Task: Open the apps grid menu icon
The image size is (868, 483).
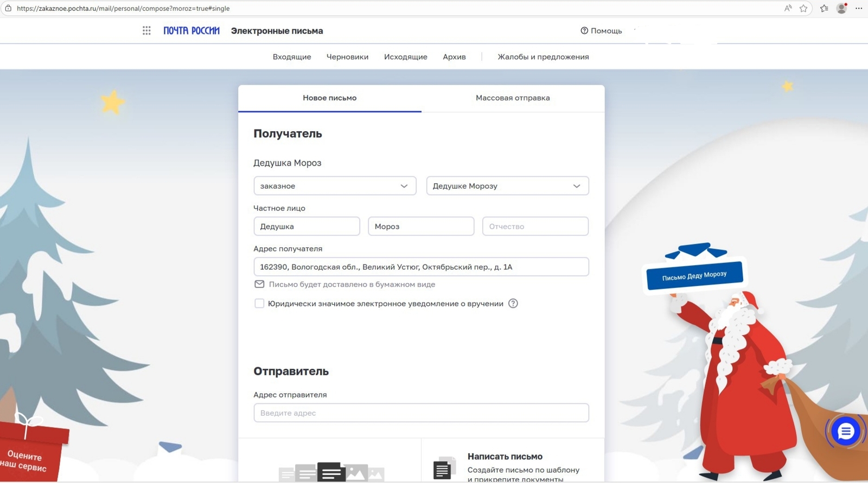Action: (146, 31)
